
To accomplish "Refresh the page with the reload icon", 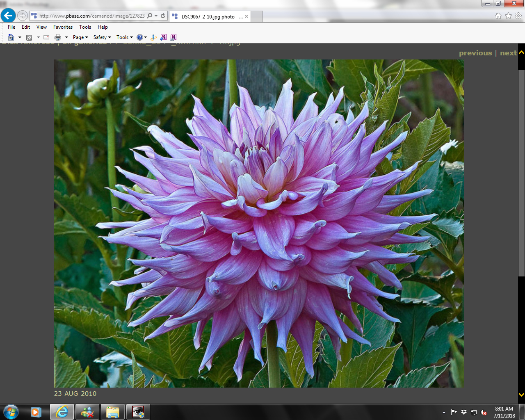I will point(163,16).
